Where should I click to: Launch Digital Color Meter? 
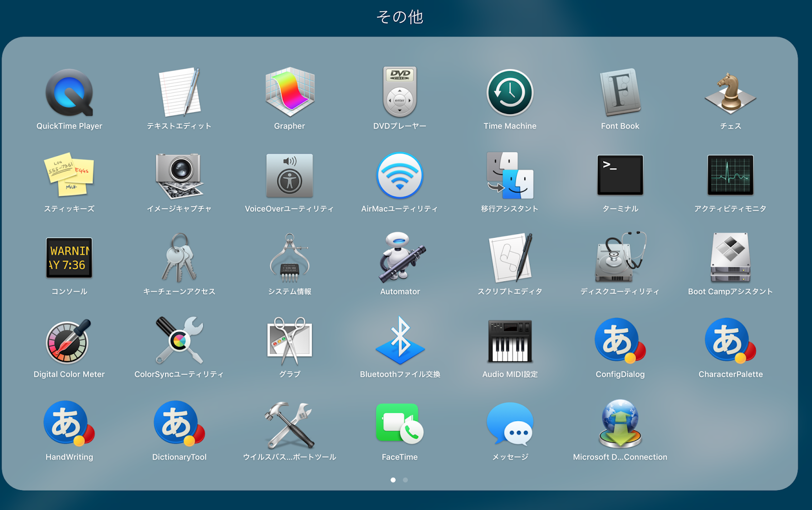tap(69, 341)
